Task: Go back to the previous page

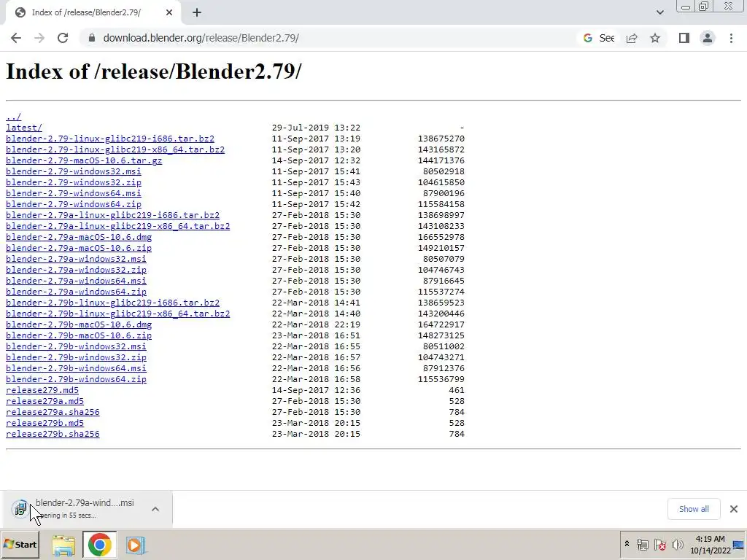Action: (16, 38)
